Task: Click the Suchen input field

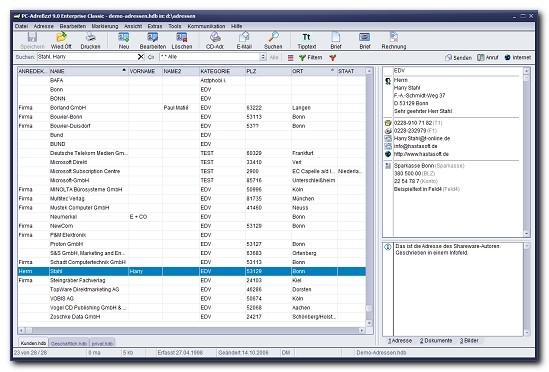Action: pos(87,57)
